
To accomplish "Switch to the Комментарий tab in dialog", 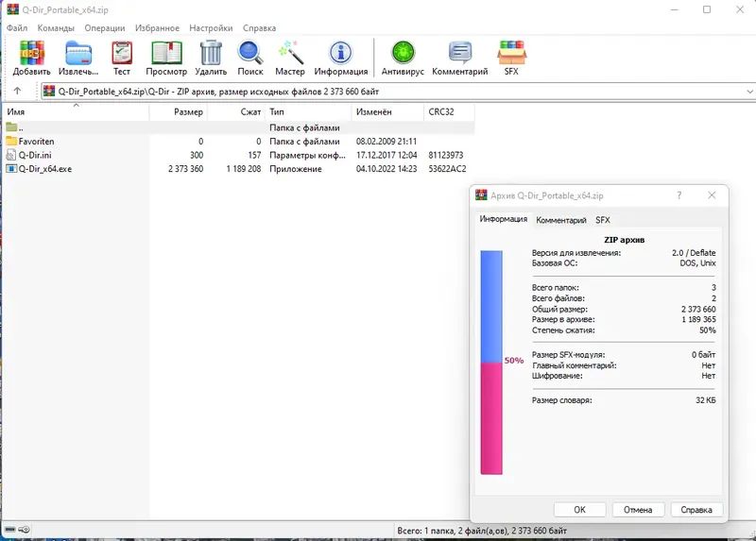I will point(561,220).
